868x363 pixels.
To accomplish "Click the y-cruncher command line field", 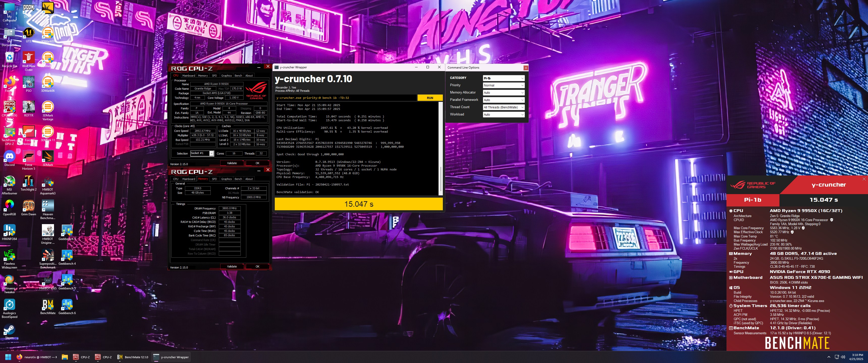I will [x=346, y=98].
